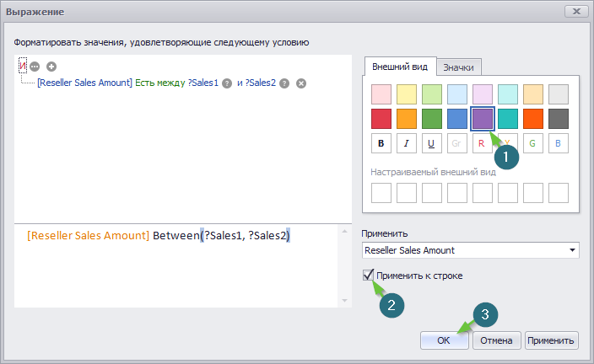Click the expression editor scroll down arrow
Screen dimensions: 594x364
[344, 301]
